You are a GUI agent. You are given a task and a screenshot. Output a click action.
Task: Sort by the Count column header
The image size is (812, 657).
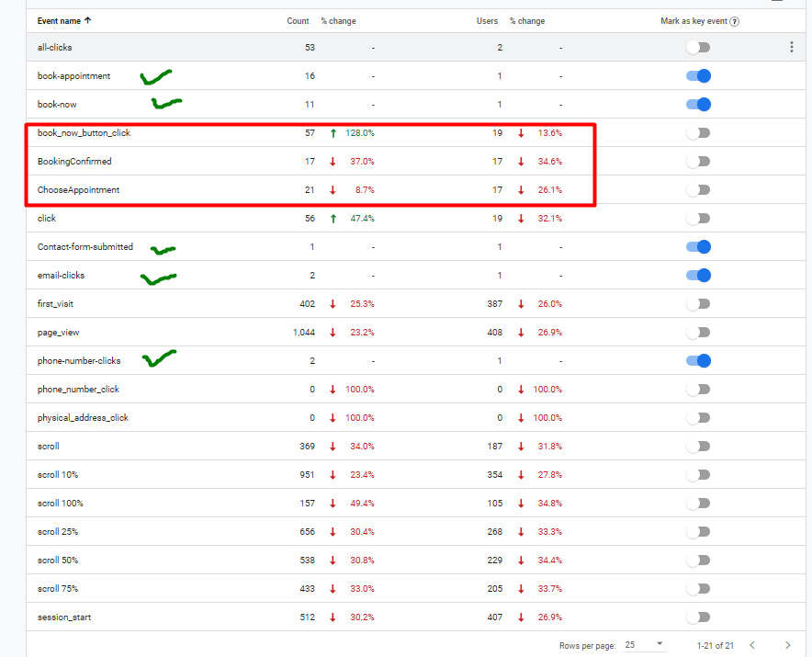(298, 21)
